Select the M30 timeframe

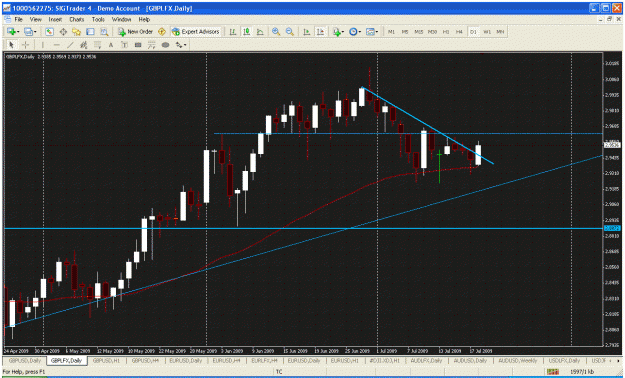(x=432, y=32)
